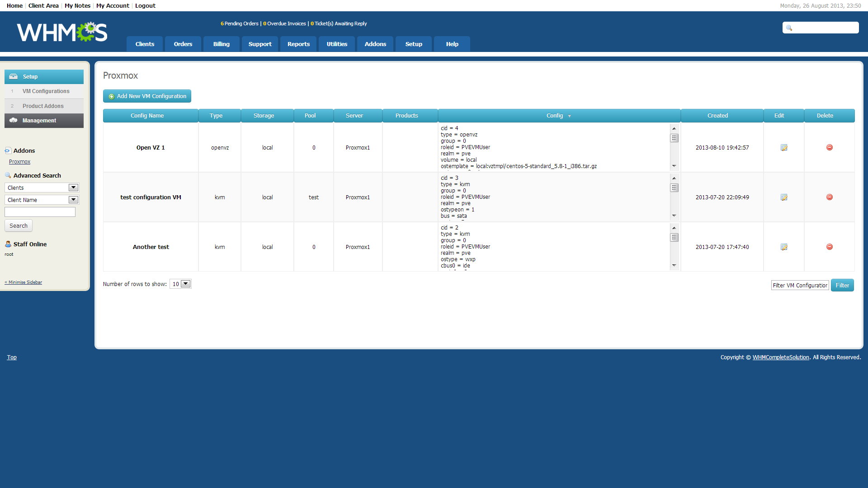Click the Filter VM Configuration input
This screenshot has height=488, width=868.
click(x=800, y=285)
